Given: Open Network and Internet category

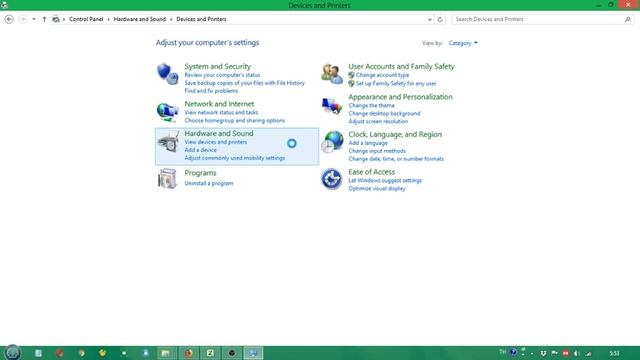Looking at the screenshot, I should pyautogui.click(x=219, y=104).
